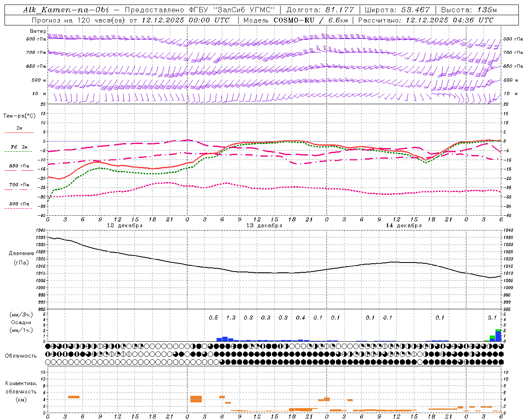
Task: Click the latitude value 'Широта: 53.467'
Action: point(397,10)
